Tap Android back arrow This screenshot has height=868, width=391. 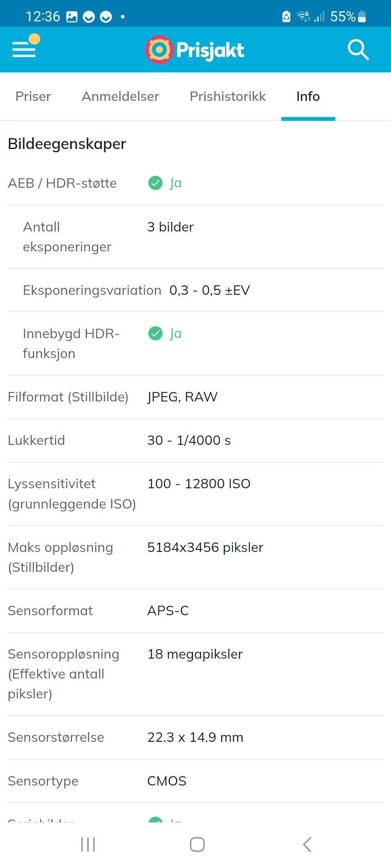[x=308, y=844]
